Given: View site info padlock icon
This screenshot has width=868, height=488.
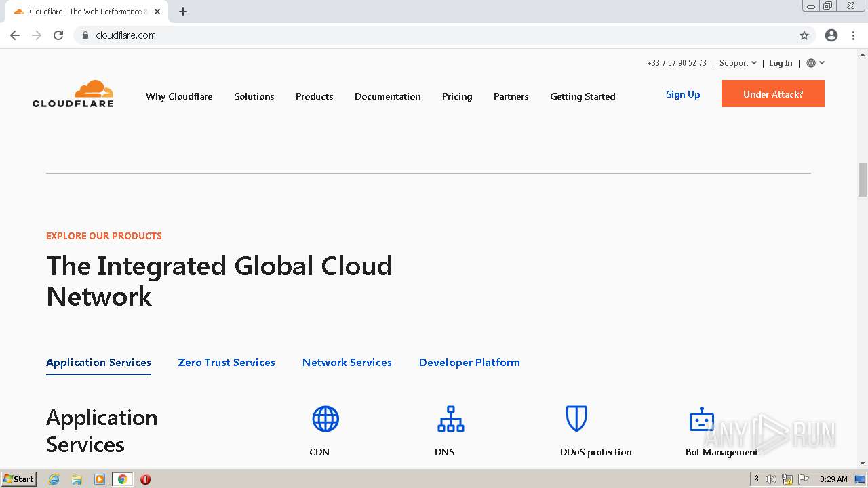Looking at the screenshot, I should click(85, 35).
